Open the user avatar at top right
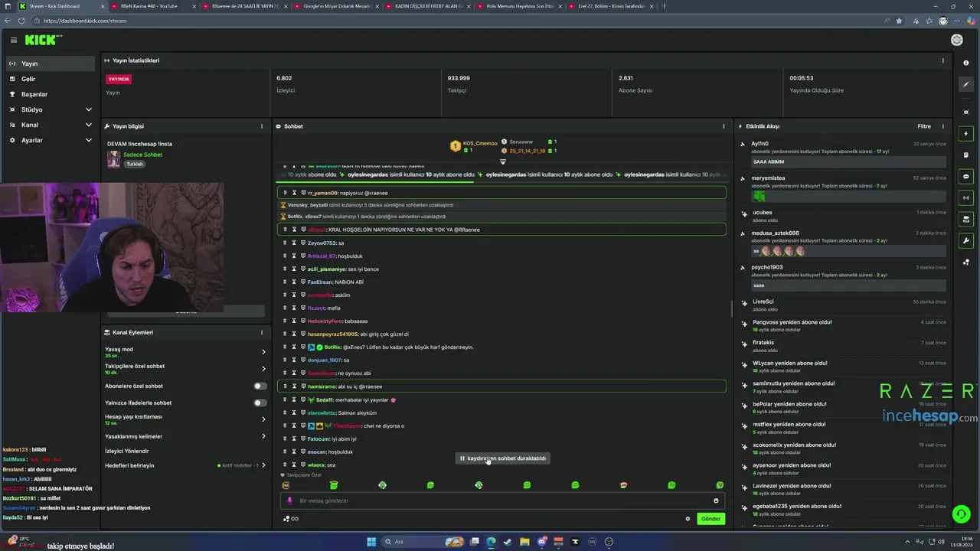Viewport: 980px width, 551px height. click(956, 40)
